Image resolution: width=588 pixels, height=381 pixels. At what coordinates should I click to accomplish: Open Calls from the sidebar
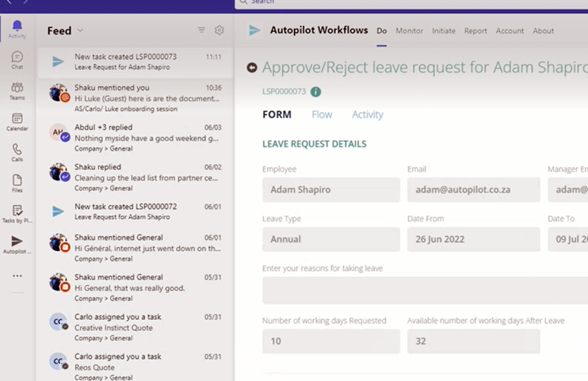(17, 153)
